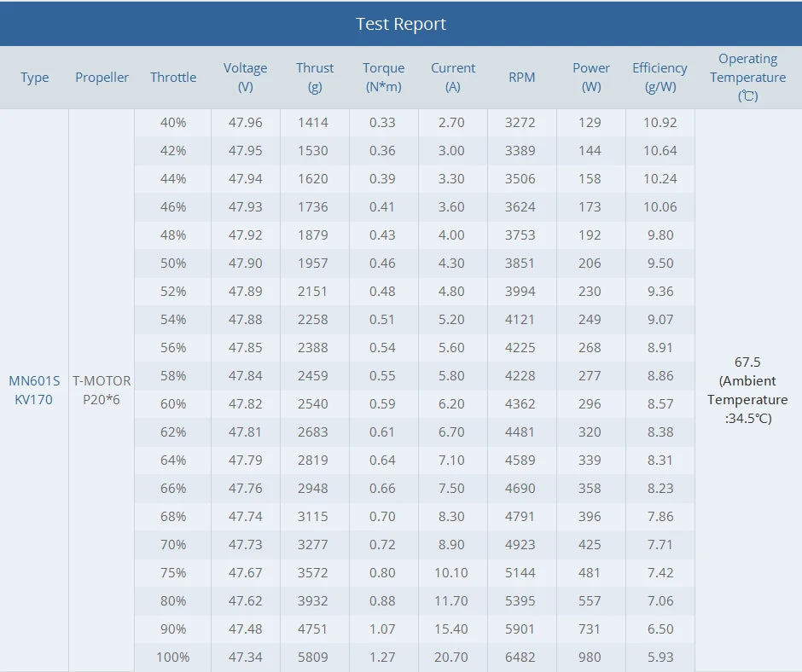
Task: Click the Torque (N*m) column header
Action: coord(383,78)
